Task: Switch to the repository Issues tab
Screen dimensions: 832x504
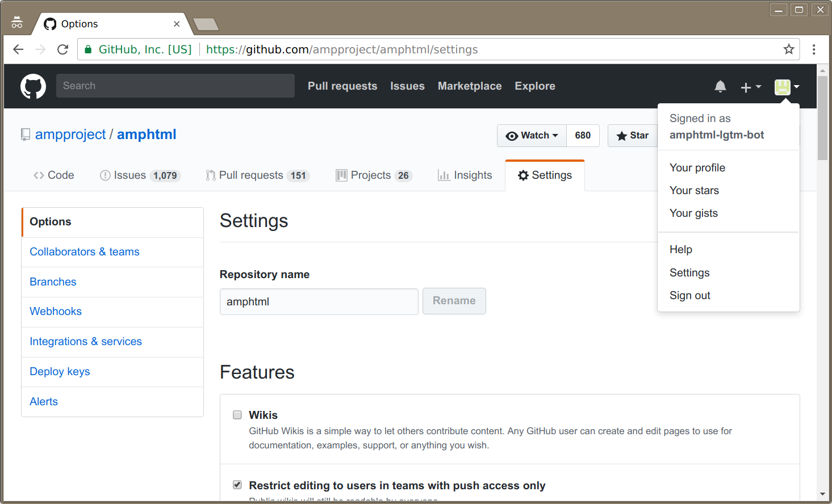Action: click(x=140, y=175)
